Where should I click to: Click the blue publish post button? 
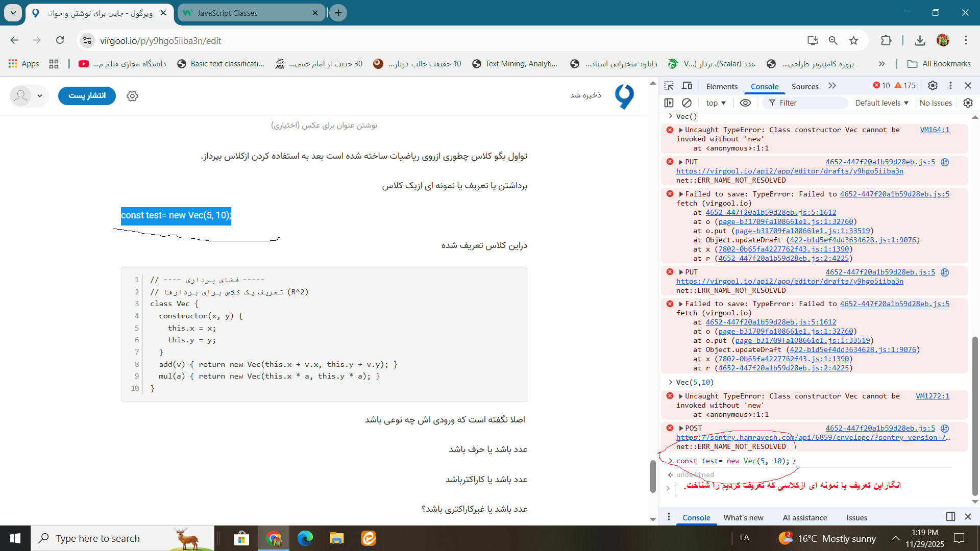[x=87, y=96]
